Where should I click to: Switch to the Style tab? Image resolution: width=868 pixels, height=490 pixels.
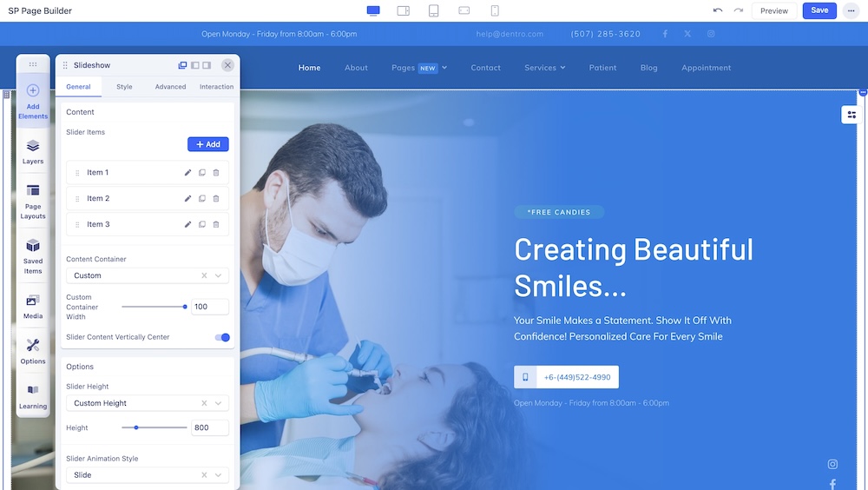[x=124, y=87]
